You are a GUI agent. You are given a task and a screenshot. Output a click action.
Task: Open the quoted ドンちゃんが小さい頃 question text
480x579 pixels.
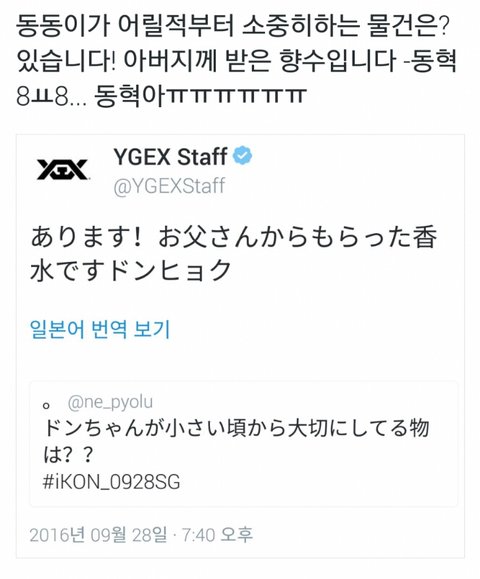[x=236, y=428]
